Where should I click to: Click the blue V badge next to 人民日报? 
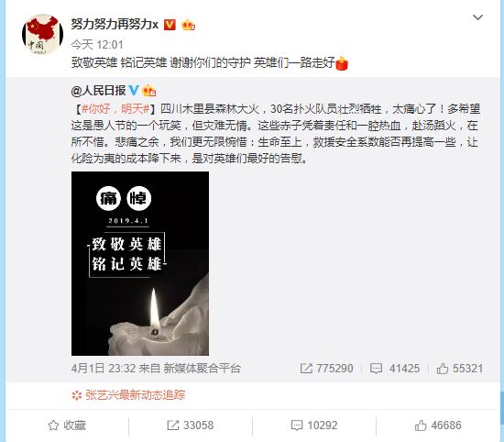point(134,91)
